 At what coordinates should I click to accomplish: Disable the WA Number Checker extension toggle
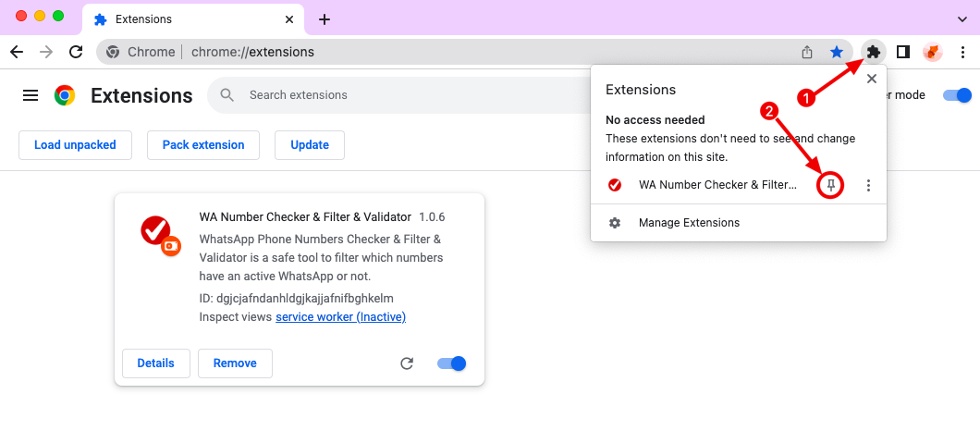(x=452, y=363)
